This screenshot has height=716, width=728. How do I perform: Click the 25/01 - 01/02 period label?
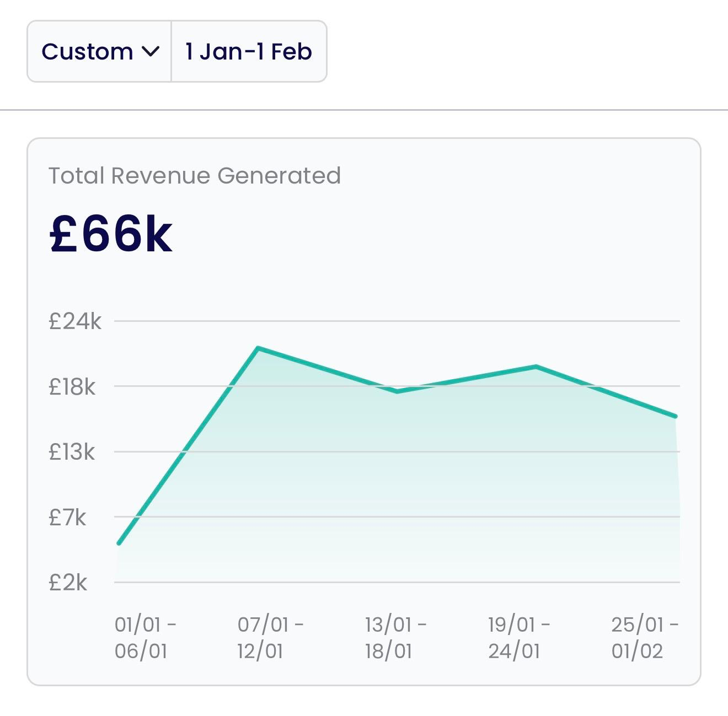pos(645,638)
